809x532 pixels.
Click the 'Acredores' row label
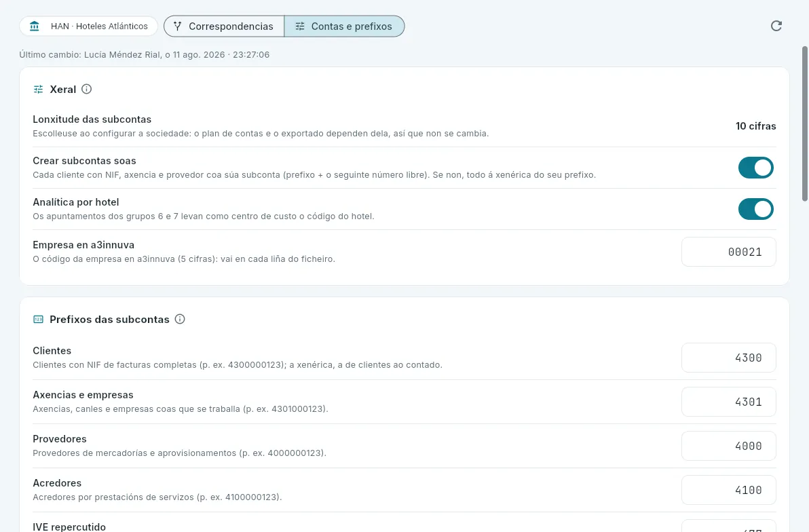[x=57, y=483]
